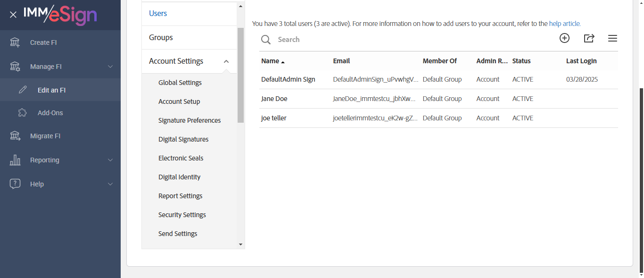Click the search magnifier icon
644x278 pixels.
click(x=266, y=40)
